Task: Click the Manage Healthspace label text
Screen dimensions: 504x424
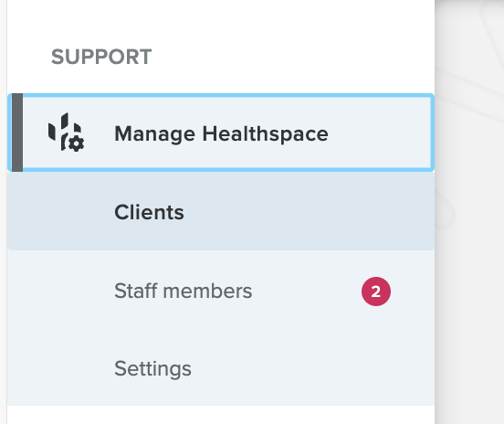Action: coord(222,133)
